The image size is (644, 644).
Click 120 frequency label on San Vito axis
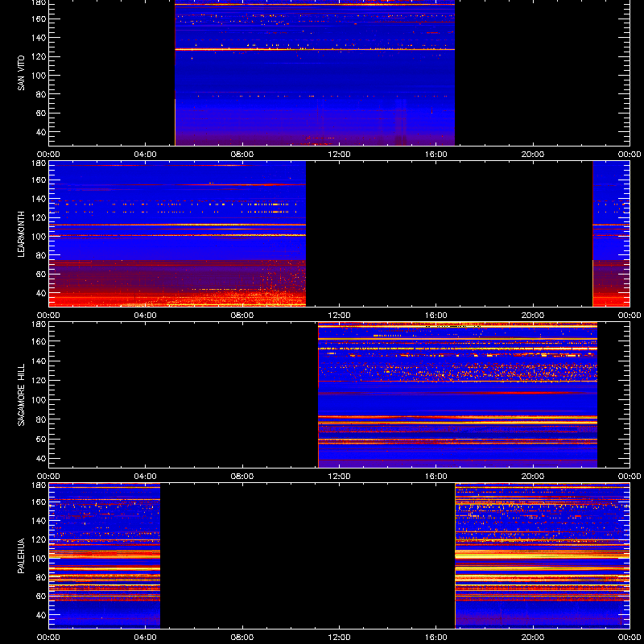click(x=39, y=56)
